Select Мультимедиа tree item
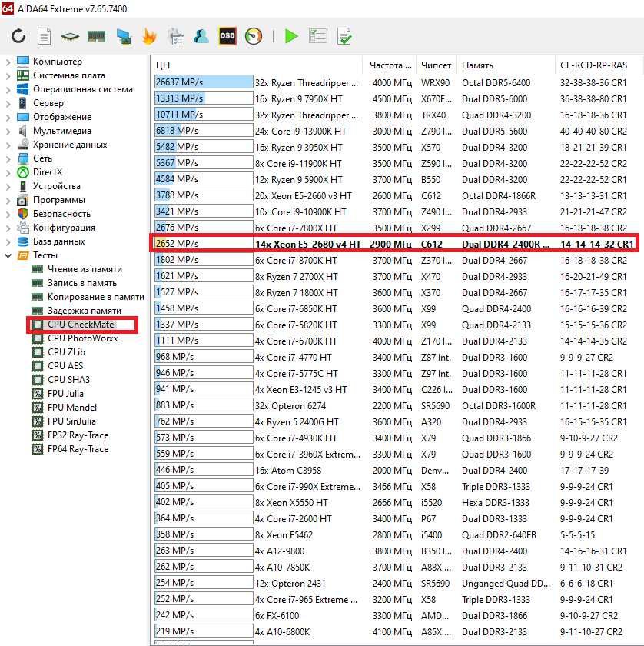This screenshot has height=646, width=644. point(61,131)
